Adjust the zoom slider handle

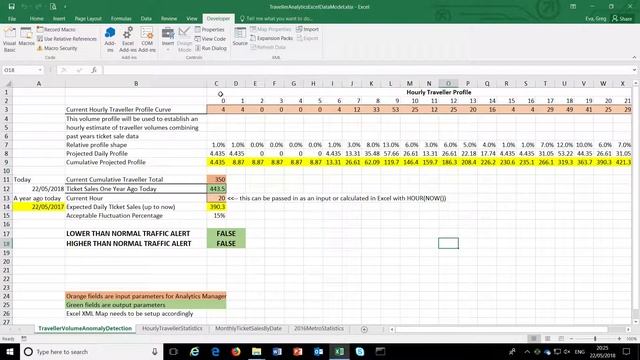[x=595, y=338]
